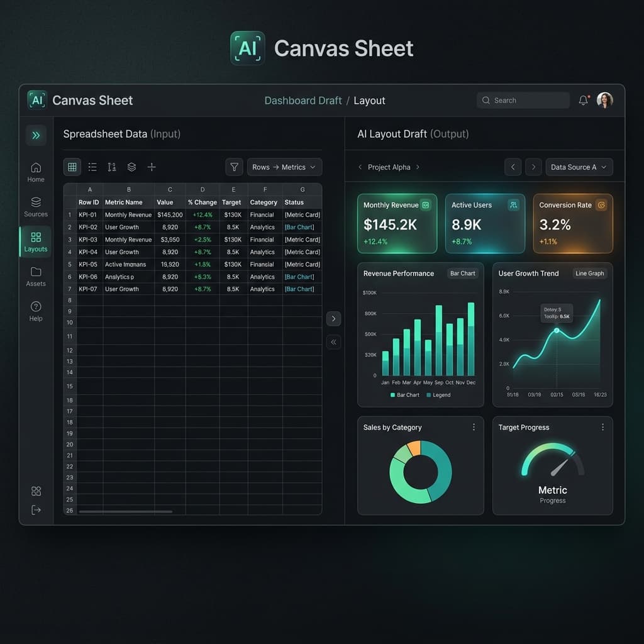Click the double-left-arrow button between panels
Image resolution: width=644 pixels, height=644 pixels.
[x=333, y=341]
